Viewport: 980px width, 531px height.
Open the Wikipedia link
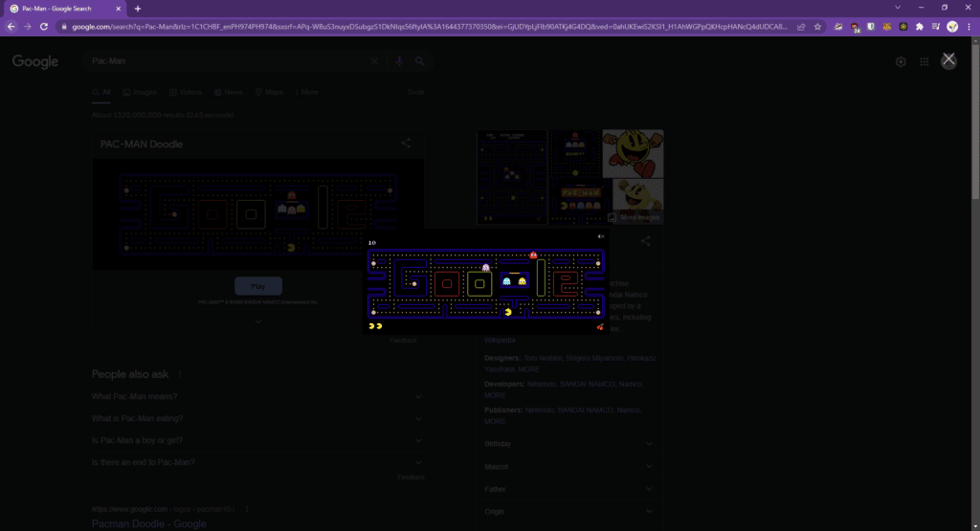click(x=500, y=341)
